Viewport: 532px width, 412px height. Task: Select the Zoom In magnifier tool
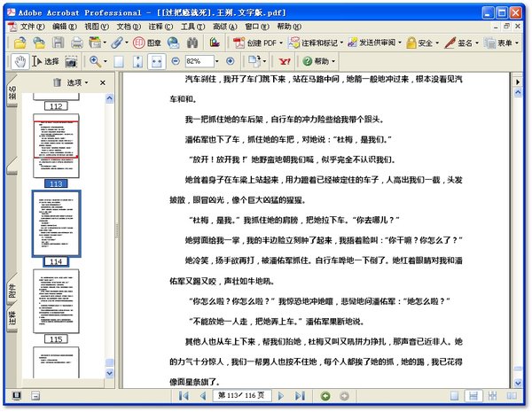pos(95,61)
